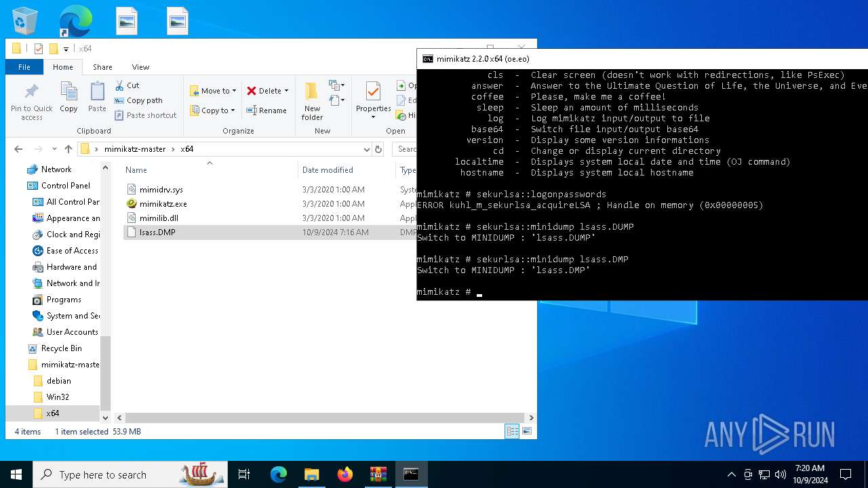Click the Refresh address button
The height and width of the screenshot is (488, 868).
pos(378,149)
